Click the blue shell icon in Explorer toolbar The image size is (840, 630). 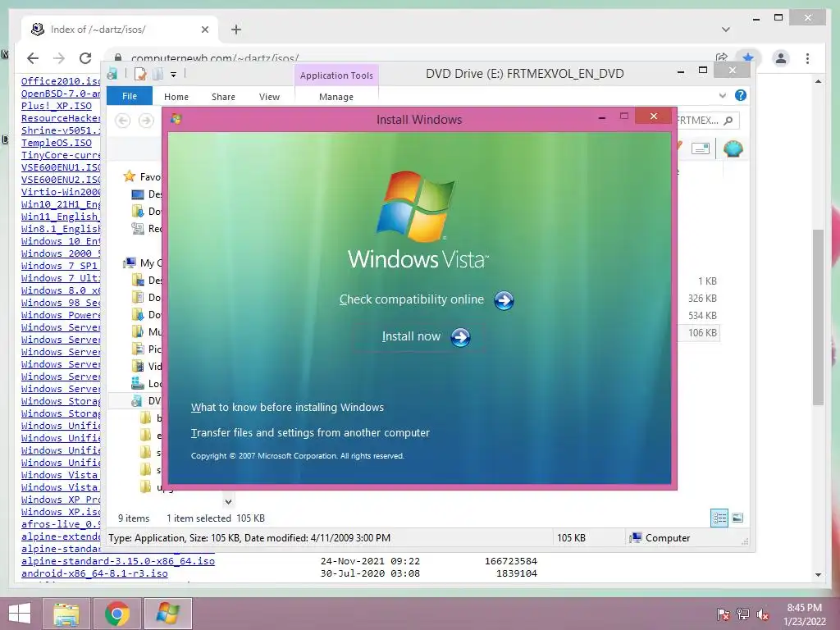(733, 148)
